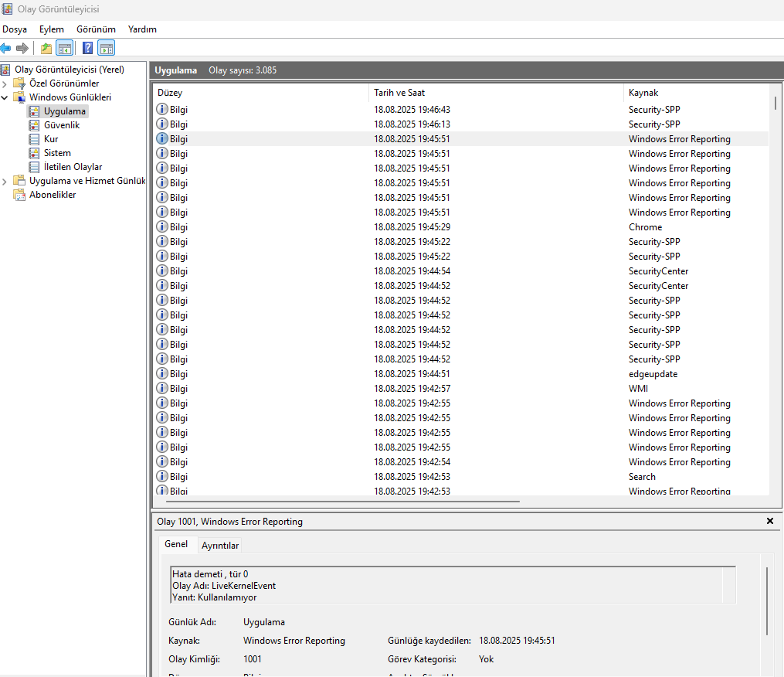784x677 pixels.
Task: Click the Uygulama log icon in tree
Action: [34, 111]
